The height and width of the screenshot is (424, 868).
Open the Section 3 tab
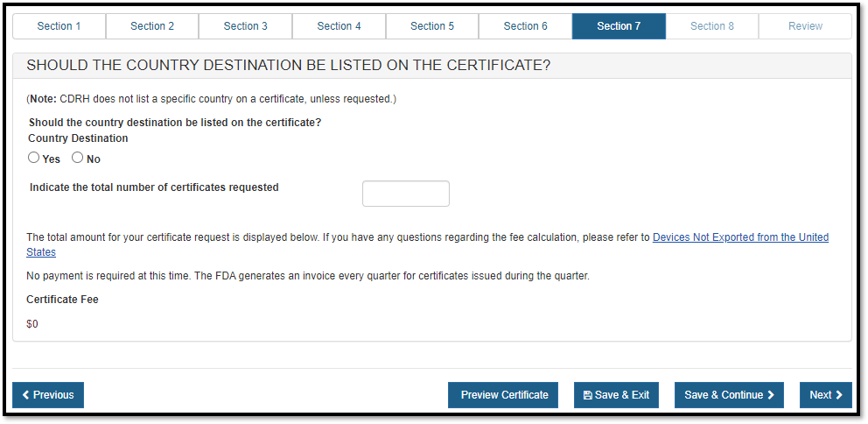click(246, 26)
